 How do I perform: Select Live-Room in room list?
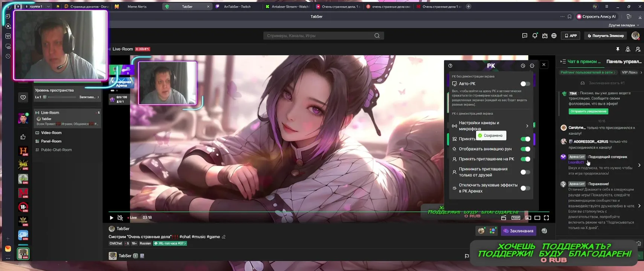click(x=67, y=118)
